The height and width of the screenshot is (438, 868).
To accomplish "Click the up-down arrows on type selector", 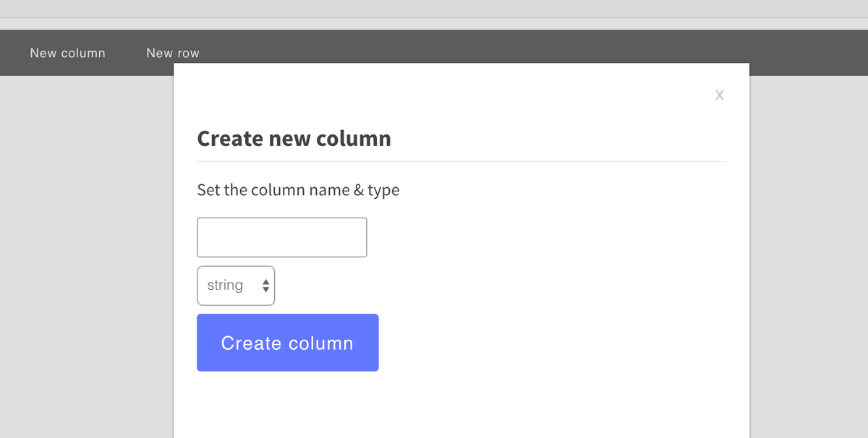I will 265,285.
